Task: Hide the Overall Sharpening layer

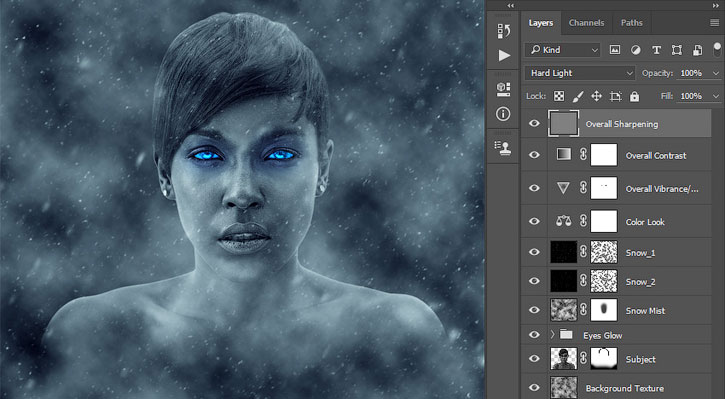Action: [534, 123]
